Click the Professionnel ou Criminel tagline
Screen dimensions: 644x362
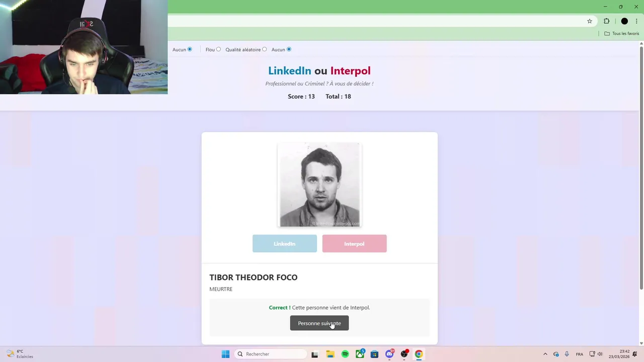(x=319, y=83)
